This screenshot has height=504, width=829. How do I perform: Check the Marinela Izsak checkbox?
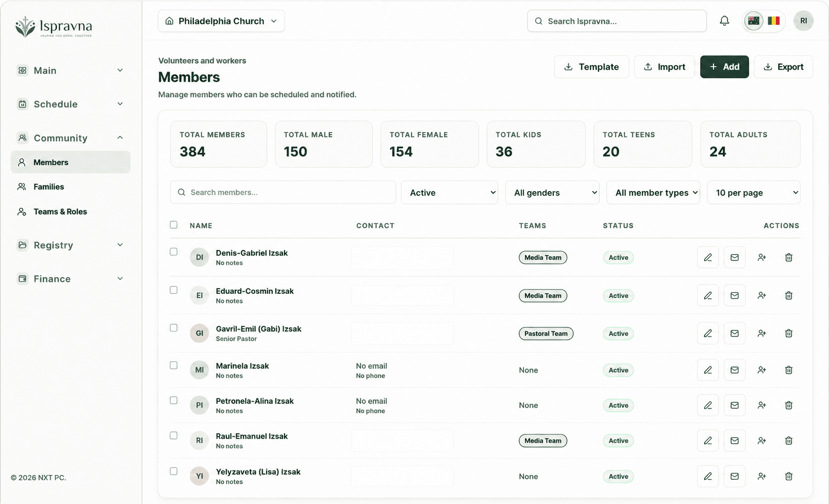point(174,365)
